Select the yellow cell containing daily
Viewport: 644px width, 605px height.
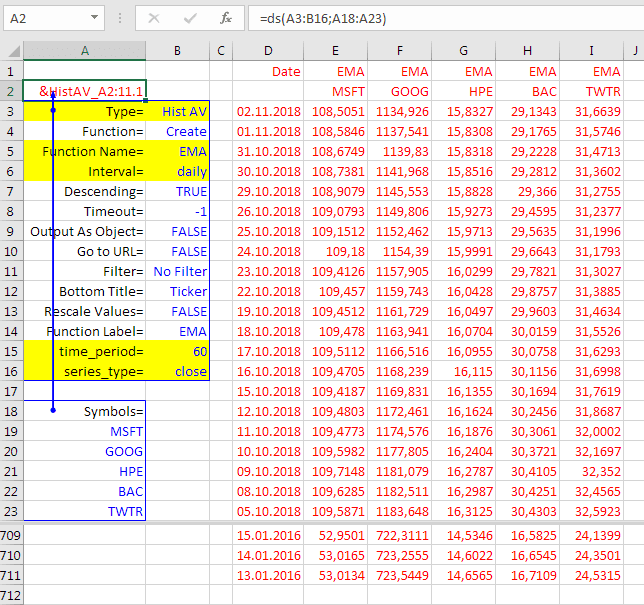pyautogui.click(x=178, y=171)
